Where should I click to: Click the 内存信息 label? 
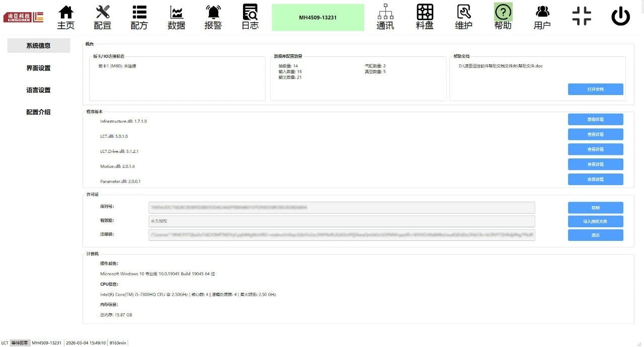coord(109,305)
